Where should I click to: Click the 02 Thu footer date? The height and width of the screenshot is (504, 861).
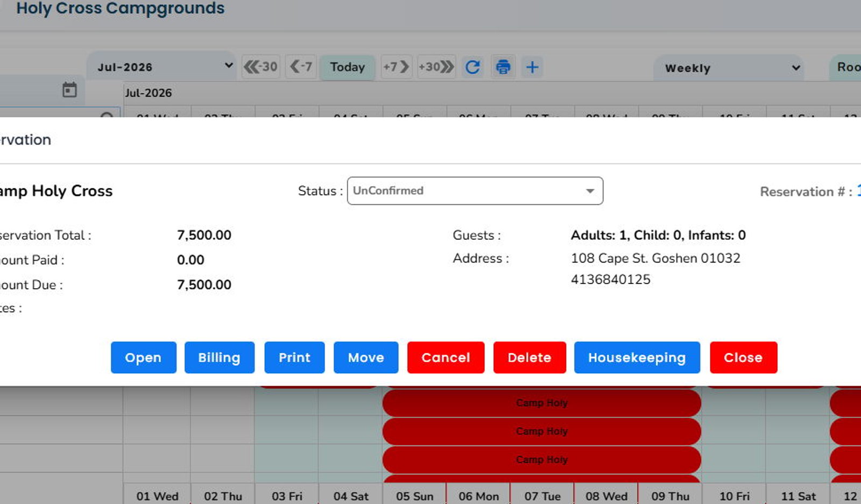pyautogui.click(x=223, y=496)
